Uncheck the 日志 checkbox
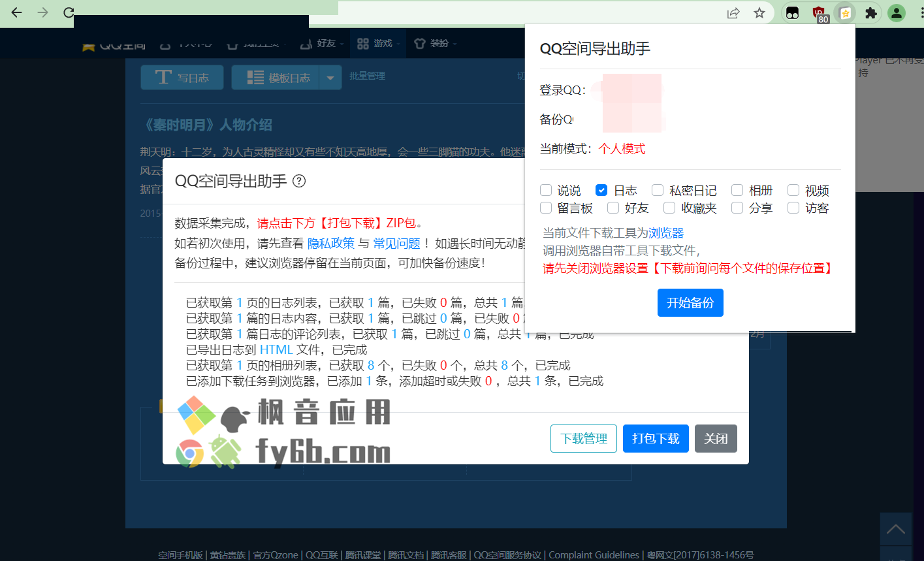The width and height of the screenshot is (924, 561). tap(601, 190)
